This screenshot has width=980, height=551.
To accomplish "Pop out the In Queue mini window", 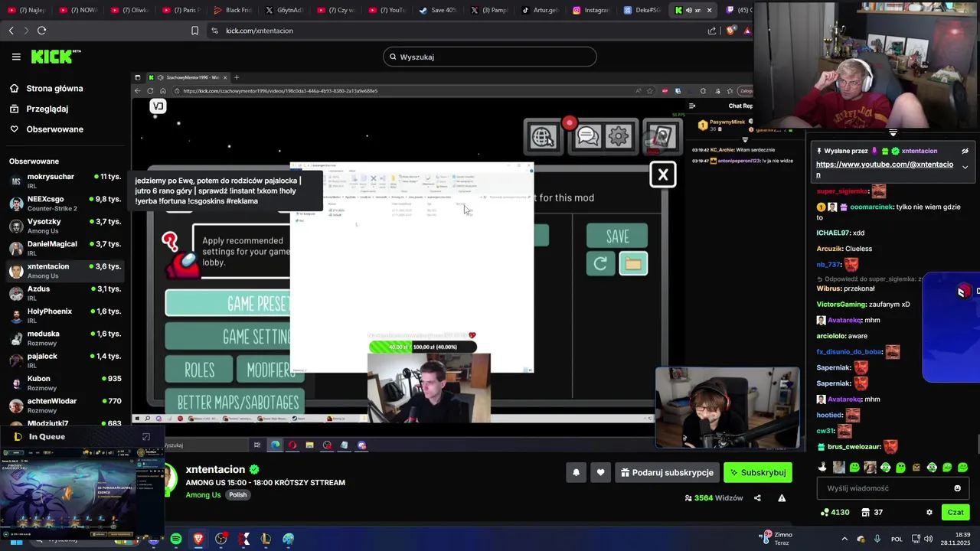I will 146,437.
